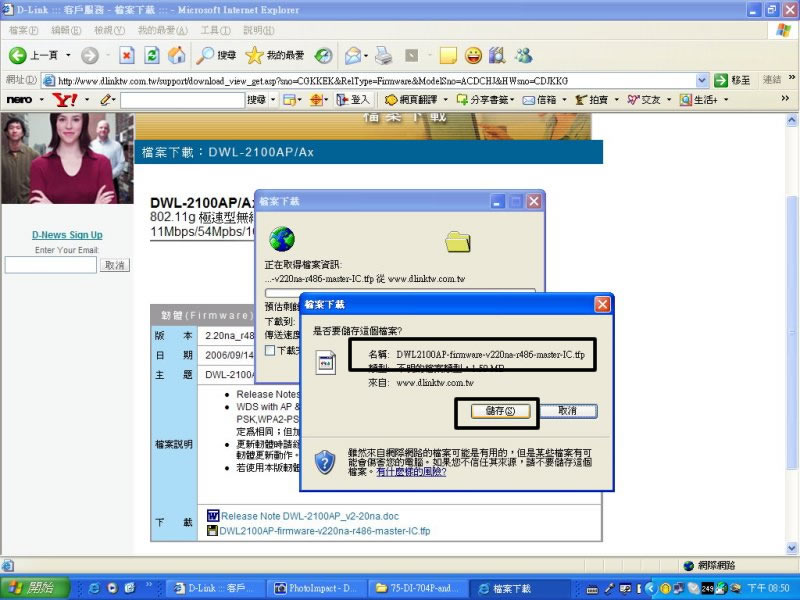Click the Yahoo toolbar 登入 sign-in button
This screenshot has height=600, width=800.
coord(353,99)
